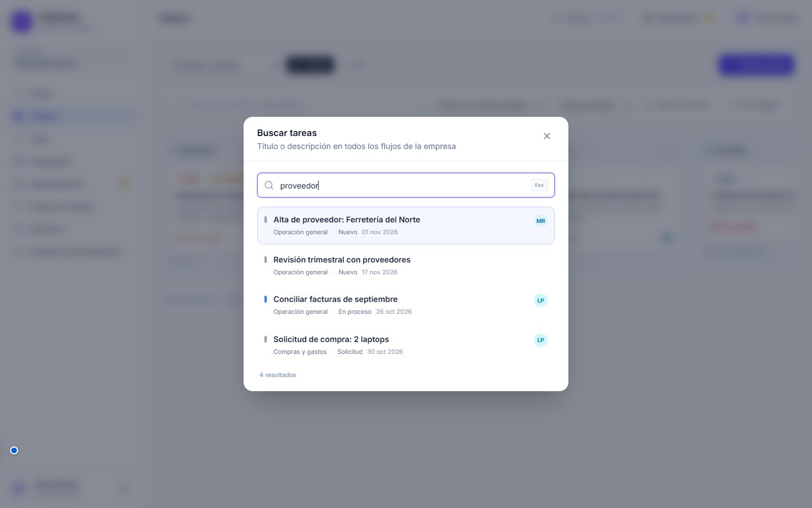812x508 pixels.
Task: Click the 17 nov 2026 date on Revisión trimestral
Action: [379, 272]
